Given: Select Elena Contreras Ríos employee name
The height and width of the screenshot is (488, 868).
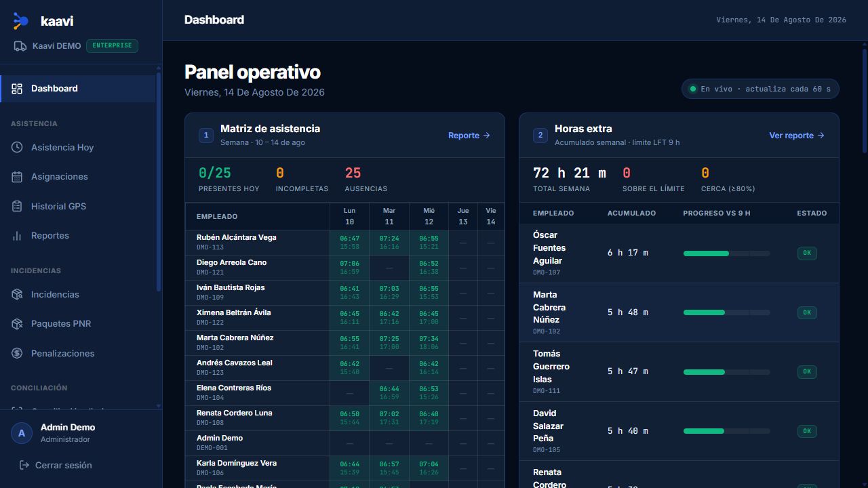Looking at the screenshot, I should (234, 388).
